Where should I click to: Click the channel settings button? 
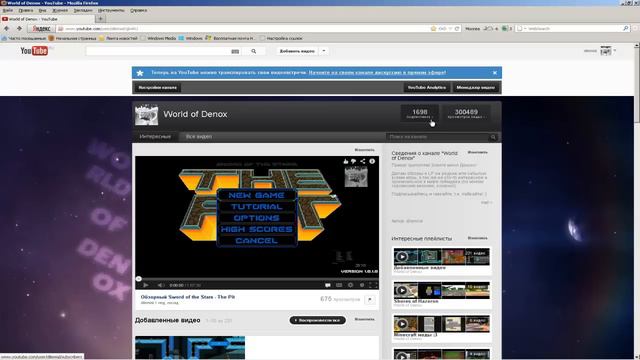[x=158, y=87]
